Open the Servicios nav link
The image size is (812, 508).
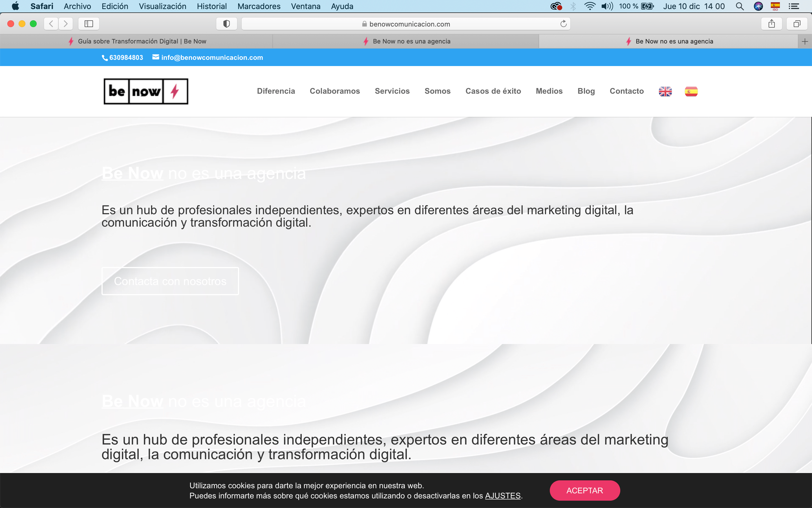point(392,91)
